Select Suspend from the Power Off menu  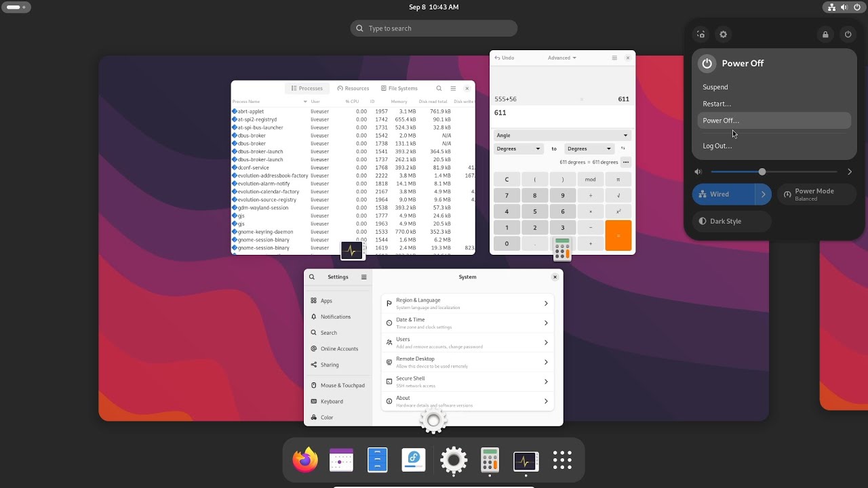[x=774, y=87]
